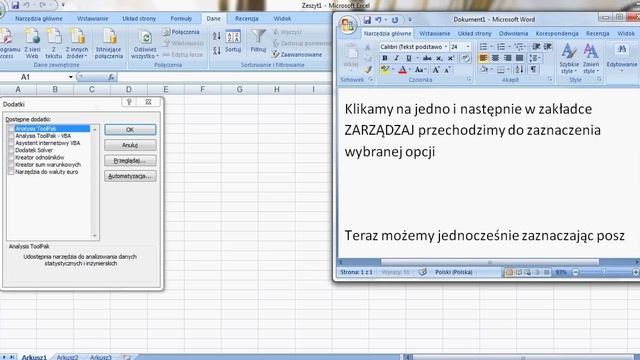The image size is (640, 360).
Task: Select column F header in Excel
Action: tap(202, 89)
